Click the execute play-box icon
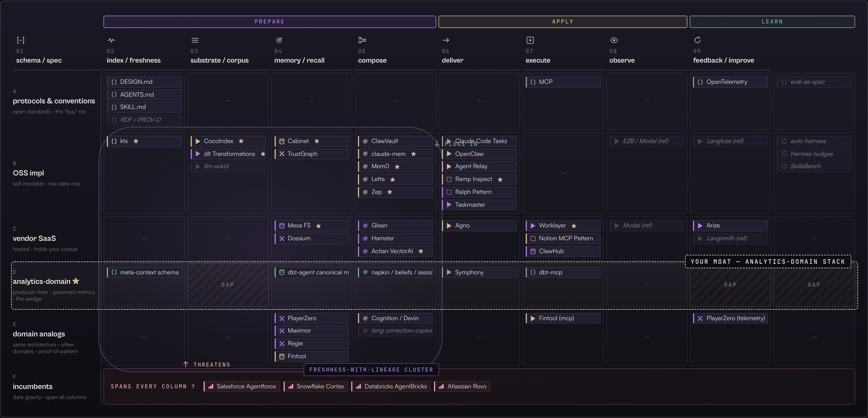Image resolution: width=868 pixels, height=418 pixels. tap(530, 41)
